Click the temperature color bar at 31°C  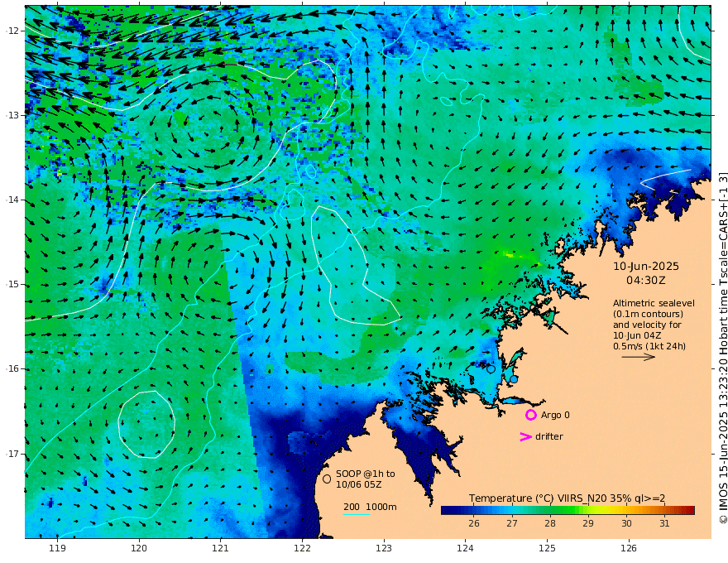pos(664,511)
